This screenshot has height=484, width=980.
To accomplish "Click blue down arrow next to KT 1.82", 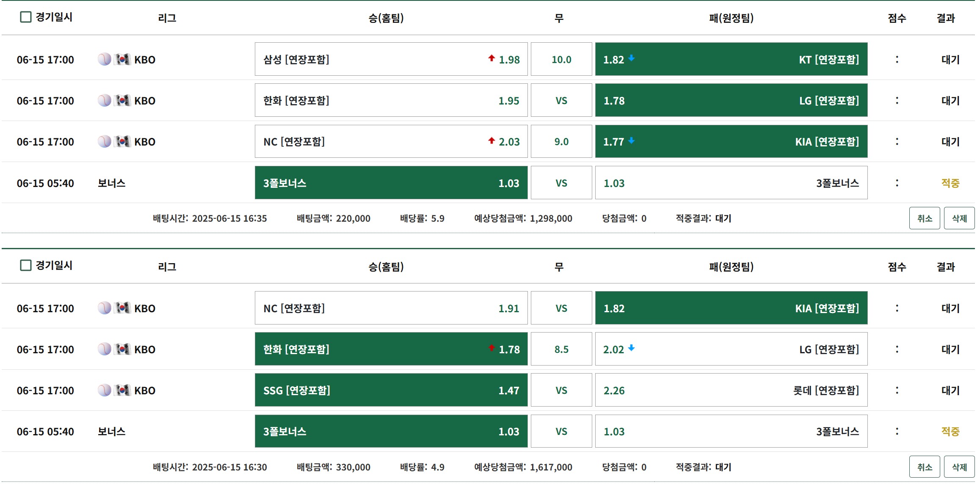I will pyautogui.click(x=631, y=58).
